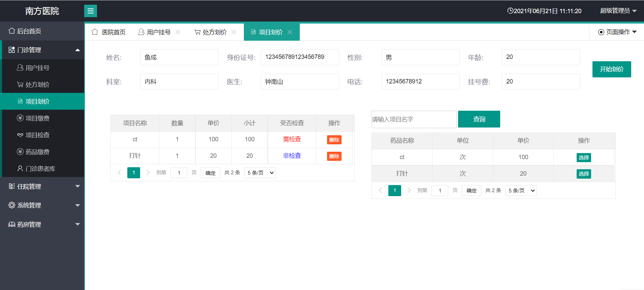
Task: Click the 电话 input field
Action: pyautogui.click(x=420, y=81)
